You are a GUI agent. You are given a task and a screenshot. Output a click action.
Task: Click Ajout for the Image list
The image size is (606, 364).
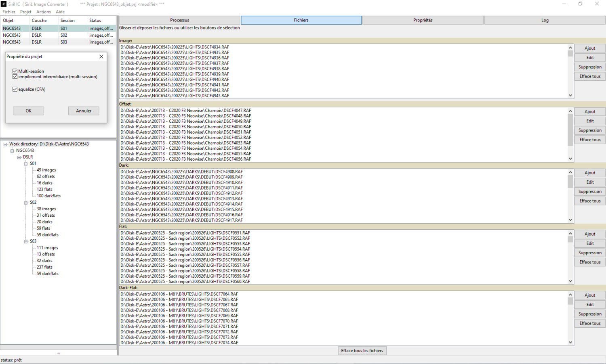(590, 48)
